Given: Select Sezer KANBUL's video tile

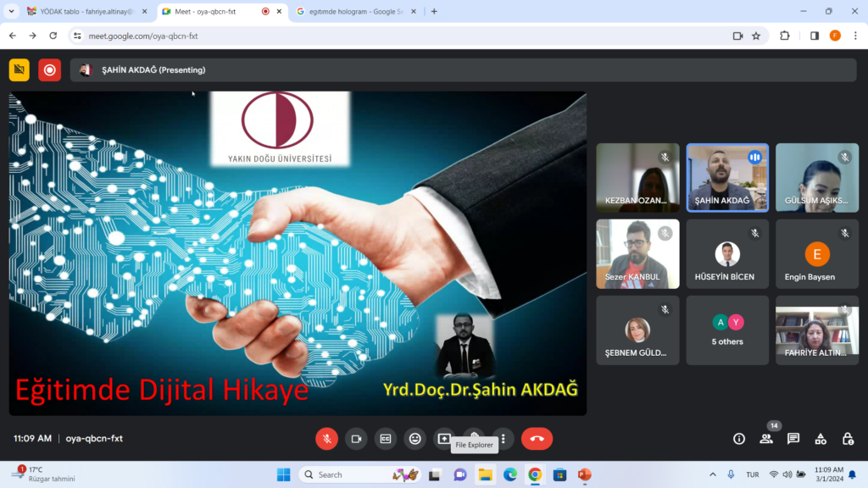Looking at the screenshot, I should (x=637, y=254).
